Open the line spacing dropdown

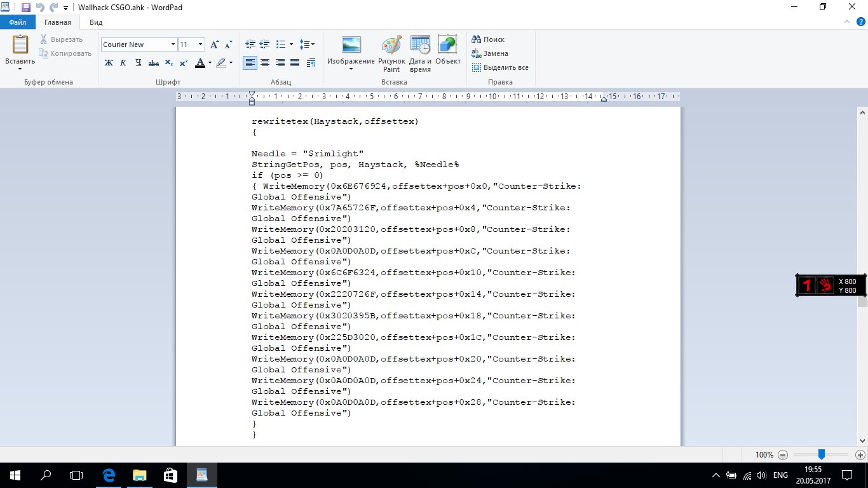click(x=307, y=44)
